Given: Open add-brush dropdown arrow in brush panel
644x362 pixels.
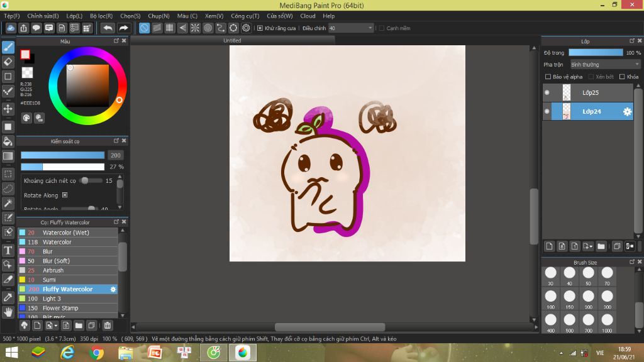Looking at the screenshot, I should 55,326.
